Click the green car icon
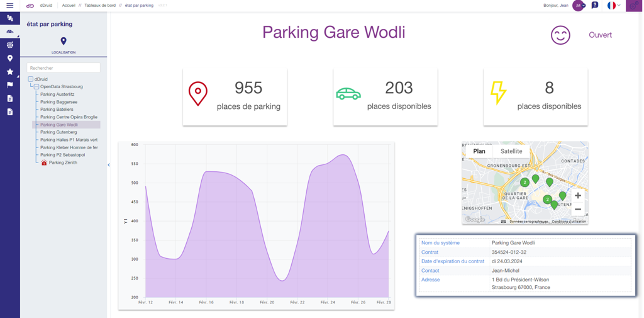Screen dimensions: 644x318 (x=348, y=94)
